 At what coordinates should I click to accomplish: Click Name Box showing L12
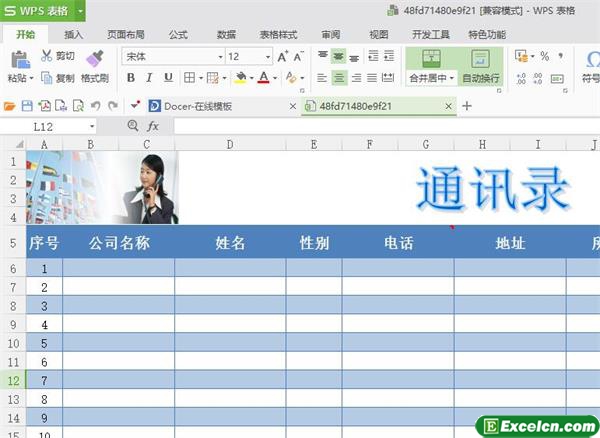tap(43, 127)
